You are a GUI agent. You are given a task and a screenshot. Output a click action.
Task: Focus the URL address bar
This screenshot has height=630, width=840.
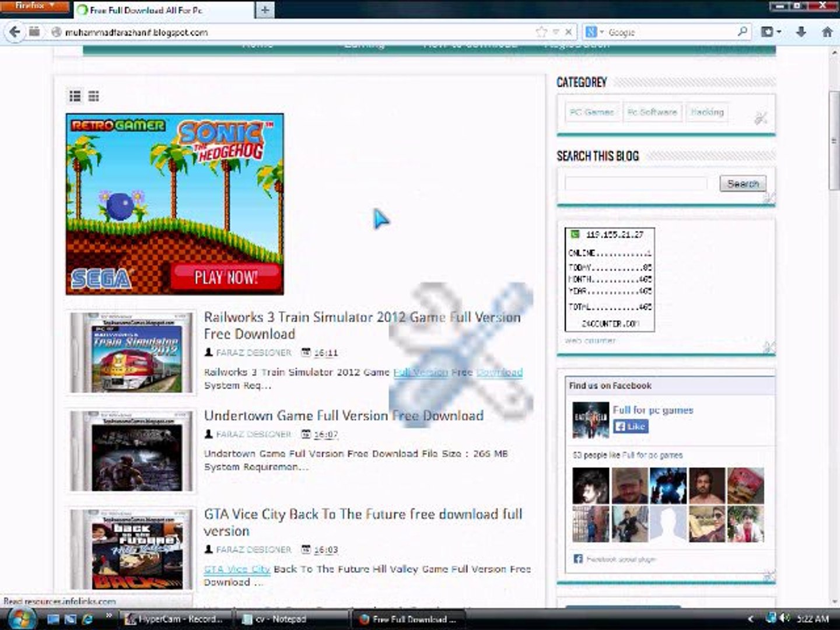pos(297,32)
